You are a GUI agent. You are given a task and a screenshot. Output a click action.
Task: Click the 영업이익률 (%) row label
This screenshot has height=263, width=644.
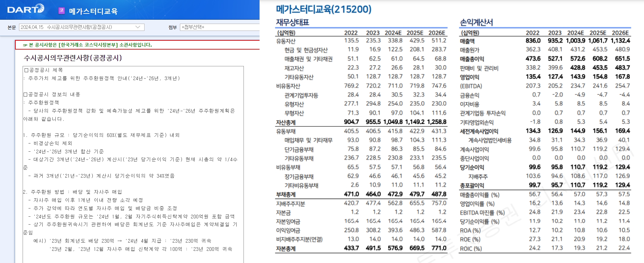point(477,204)
